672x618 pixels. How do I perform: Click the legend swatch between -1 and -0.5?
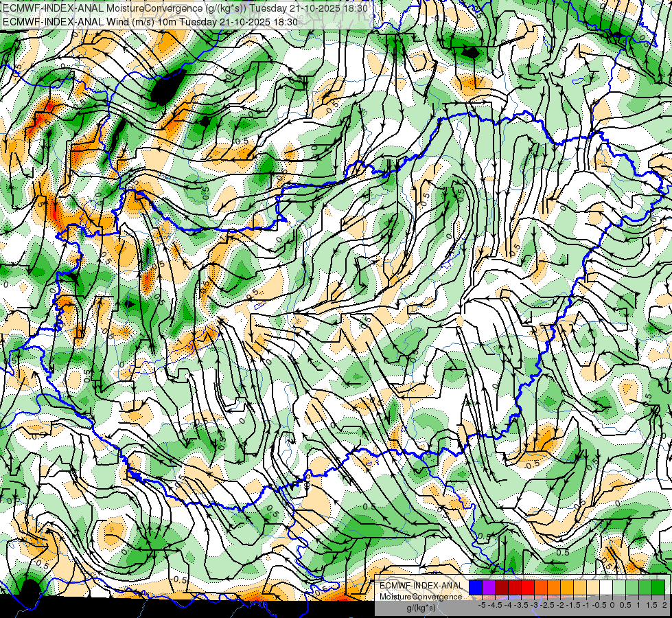[x=593, y=588]
